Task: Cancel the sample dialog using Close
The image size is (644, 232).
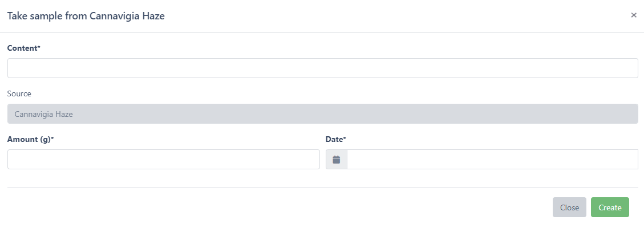Action: (x=569, y=207)
